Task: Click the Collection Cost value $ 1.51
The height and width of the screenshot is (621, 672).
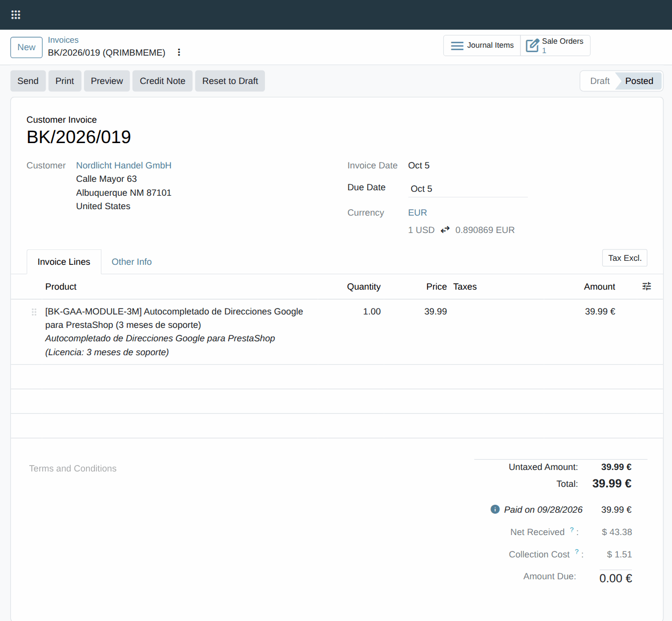Action: coord(619,554)
